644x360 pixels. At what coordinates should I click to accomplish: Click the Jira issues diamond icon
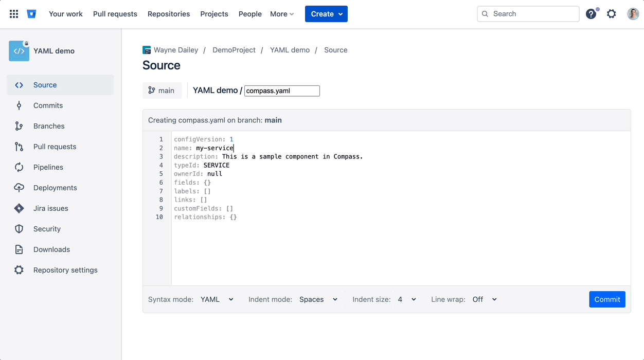point(19,208)
